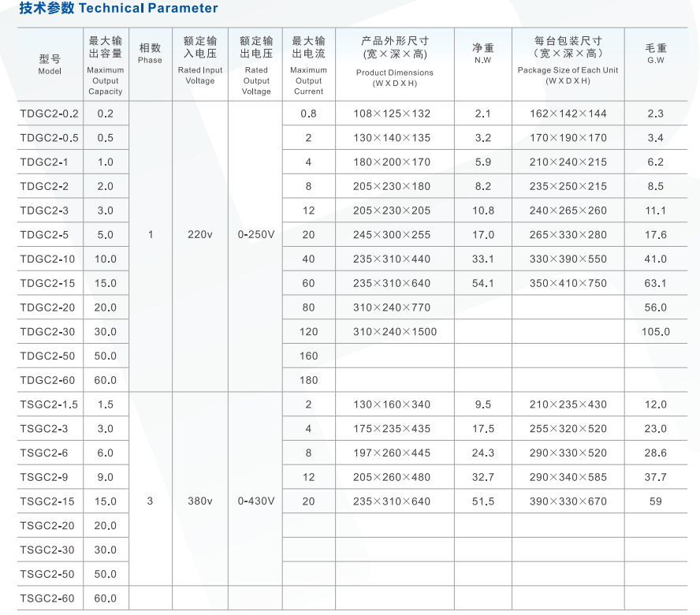Click dimensions '108×125×132'
Image resolution: width=700 pixels, height=615 pixels.
point(392,114)
